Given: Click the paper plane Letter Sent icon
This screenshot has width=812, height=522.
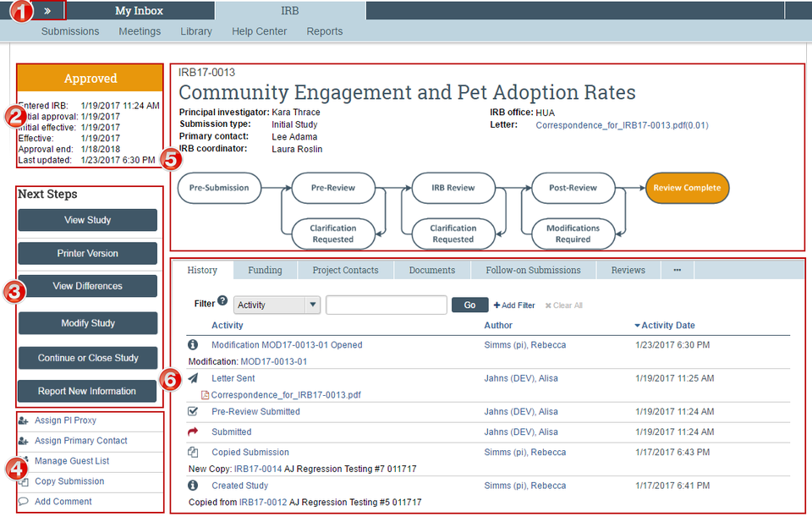Looking at the screenshot, I should [x=193, y=378].
